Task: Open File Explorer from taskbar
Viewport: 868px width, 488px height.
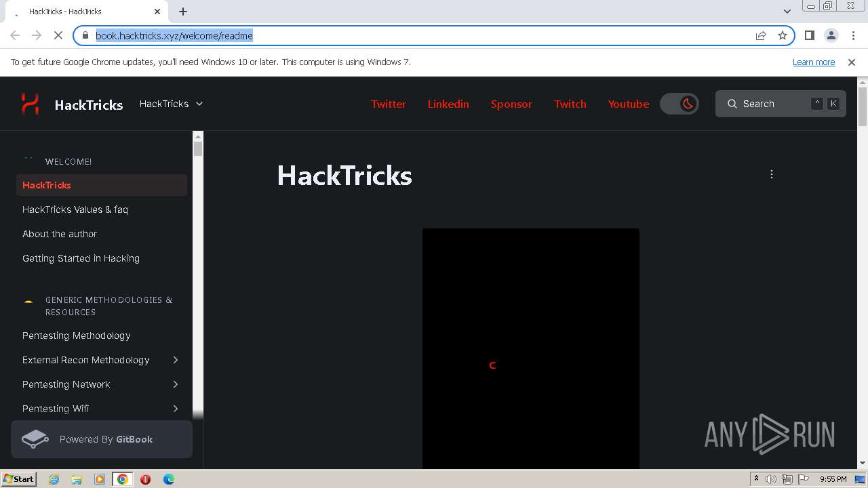Action: click(77, 479)
